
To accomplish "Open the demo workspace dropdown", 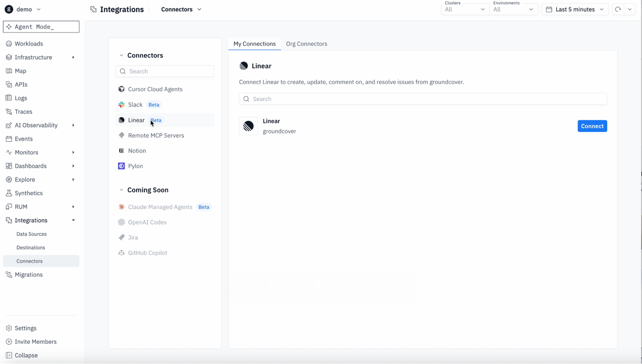I will tap(23, 9).
